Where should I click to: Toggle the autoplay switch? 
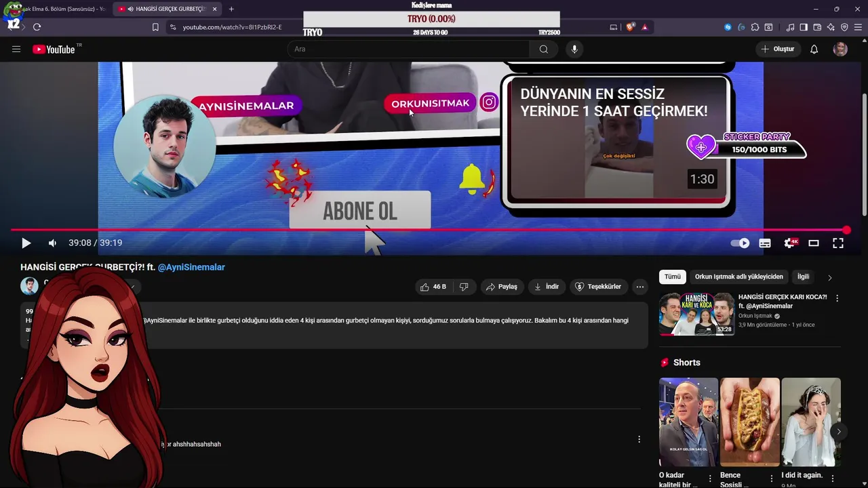pyautogui.click(x=740, y=243)
